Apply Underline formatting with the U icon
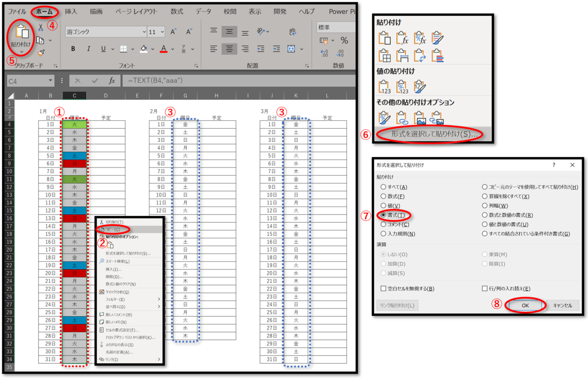This screenshot has height=378, width=588. [x=103, y=48]
